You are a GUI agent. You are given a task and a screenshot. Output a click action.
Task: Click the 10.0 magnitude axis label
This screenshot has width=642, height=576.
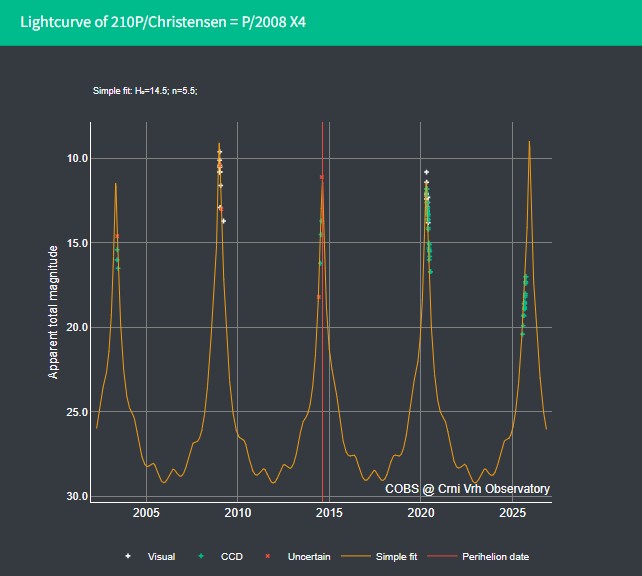[x=77, y=158]
